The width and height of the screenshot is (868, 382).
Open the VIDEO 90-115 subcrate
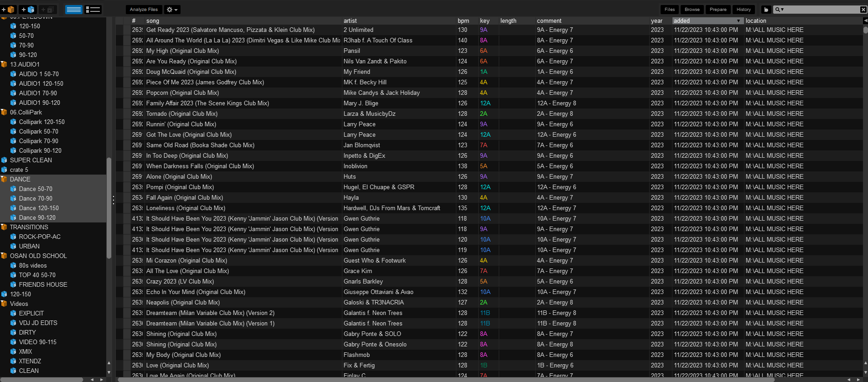coord(37,342)
